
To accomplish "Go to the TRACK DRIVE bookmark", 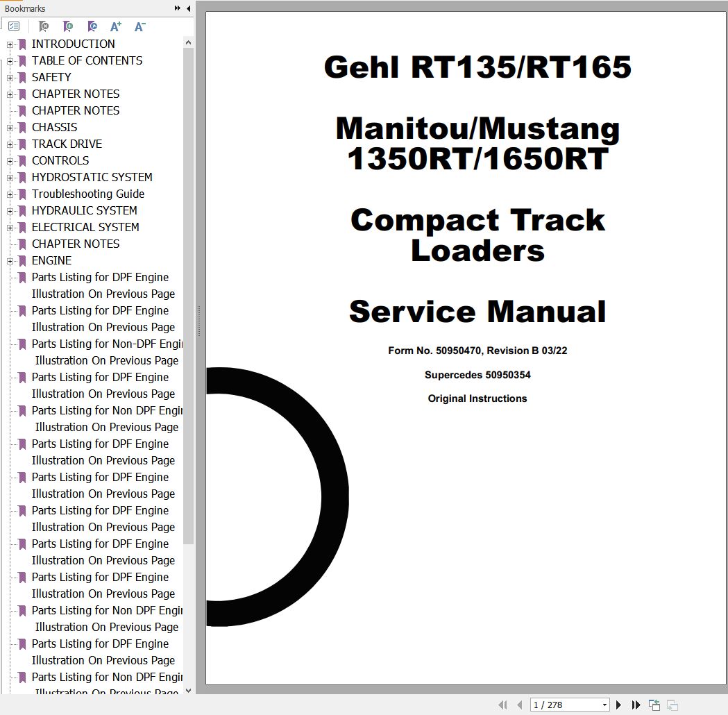I will point(67,144).
